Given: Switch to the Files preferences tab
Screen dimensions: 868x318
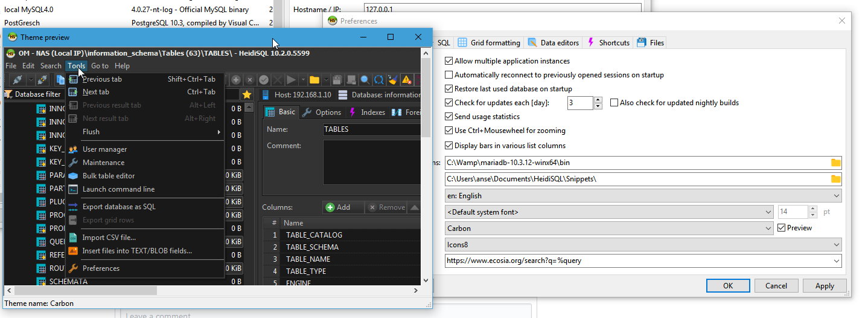Looking at the screenshot, I should 650,42.
